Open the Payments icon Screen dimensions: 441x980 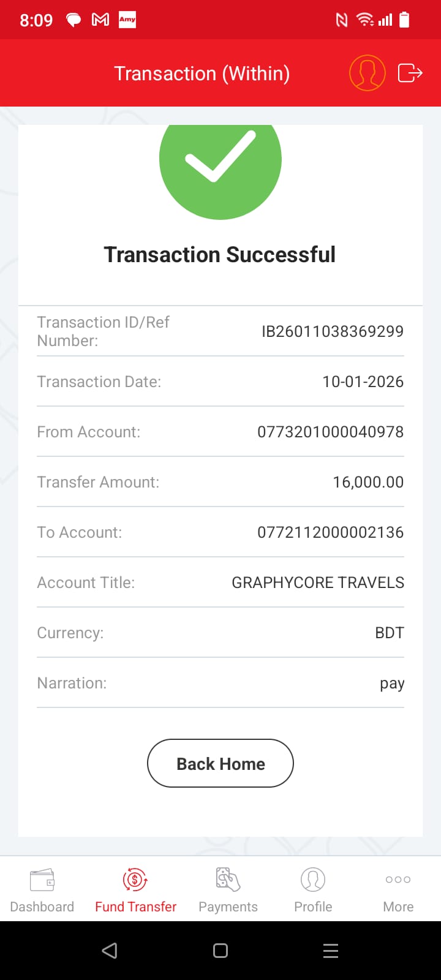[228, 880]
